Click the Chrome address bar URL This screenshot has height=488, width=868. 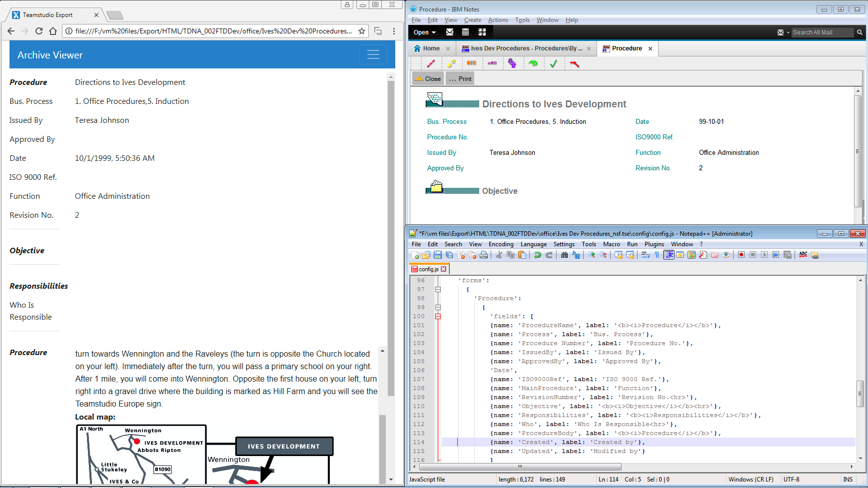(x=213, y=31)
